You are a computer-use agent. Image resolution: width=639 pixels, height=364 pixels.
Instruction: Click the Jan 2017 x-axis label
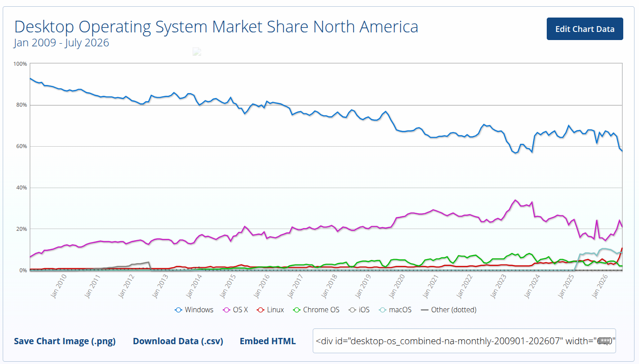coord(295,286)
